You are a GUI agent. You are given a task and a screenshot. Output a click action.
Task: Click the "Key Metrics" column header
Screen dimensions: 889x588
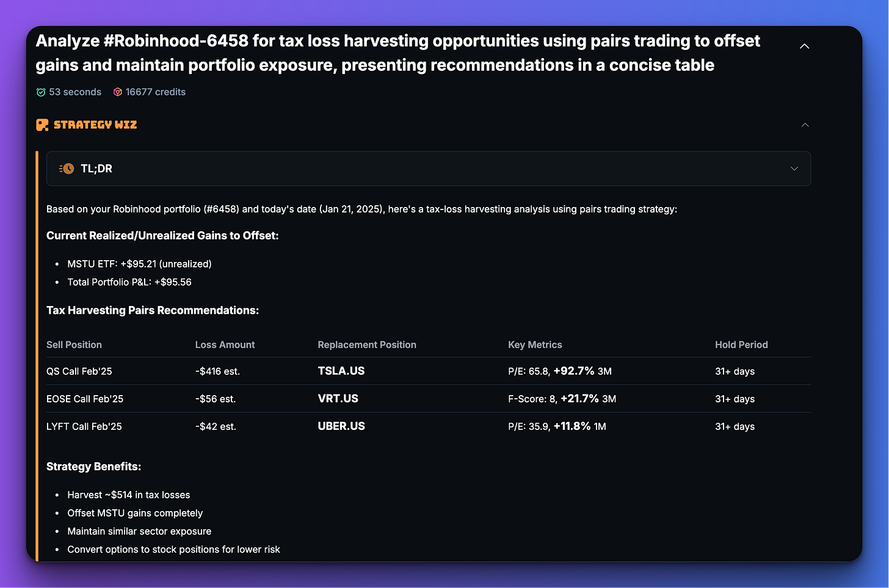coord(535,344)
